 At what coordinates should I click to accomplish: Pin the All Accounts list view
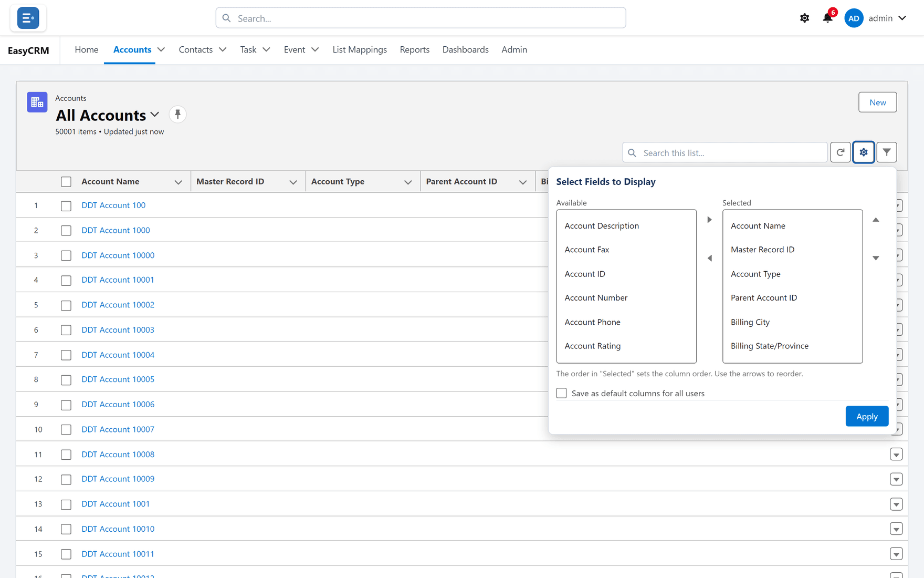point(177,114)
